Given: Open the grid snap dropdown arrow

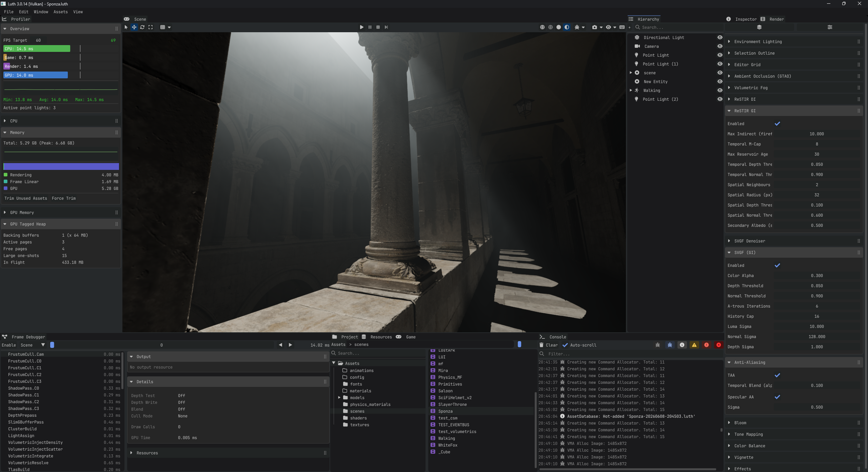Looking at the screenshot, I should pos(169,27).
